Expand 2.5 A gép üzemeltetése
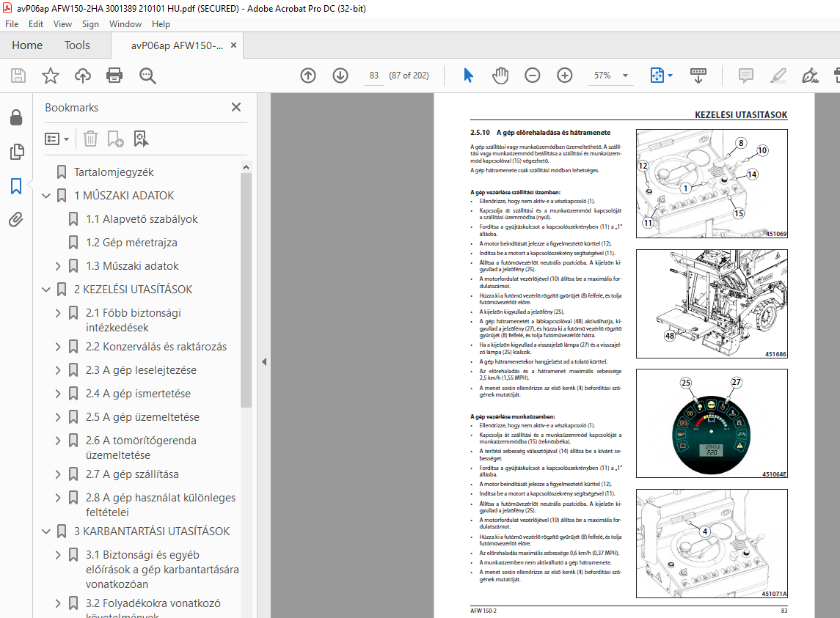Viewport: 840px width, 618px height. coord(58,417)
